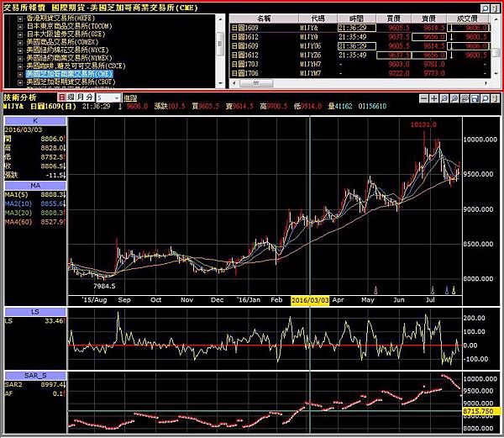Click quote table horizontal scroll right arrow
The image size is (504, 438).
coord(486,83)
